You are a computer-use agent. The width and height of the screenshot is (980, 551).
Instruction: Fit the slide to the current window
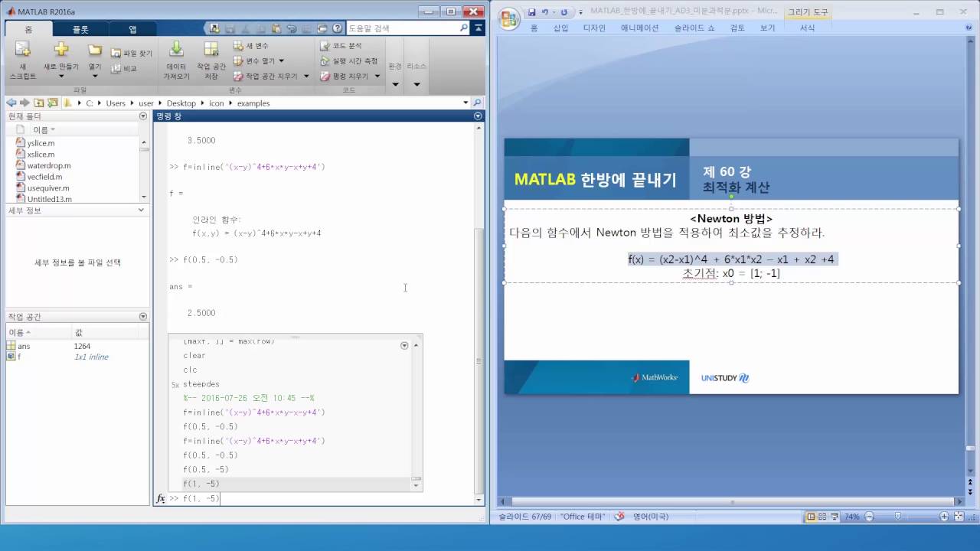(960, 517)
